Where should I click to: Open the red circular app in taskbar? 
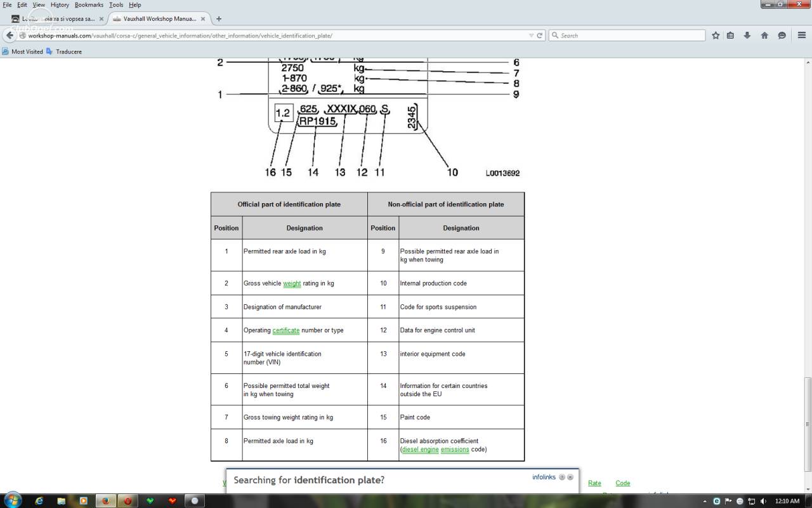[128, 500]
